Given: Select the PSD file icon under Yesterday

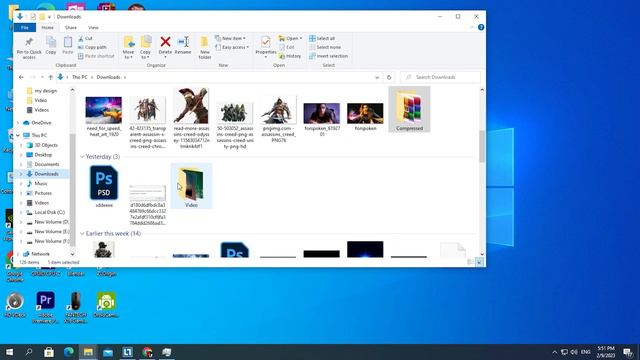Looking at the screenshot, I should pyautogui.click(x=104, y=182).
